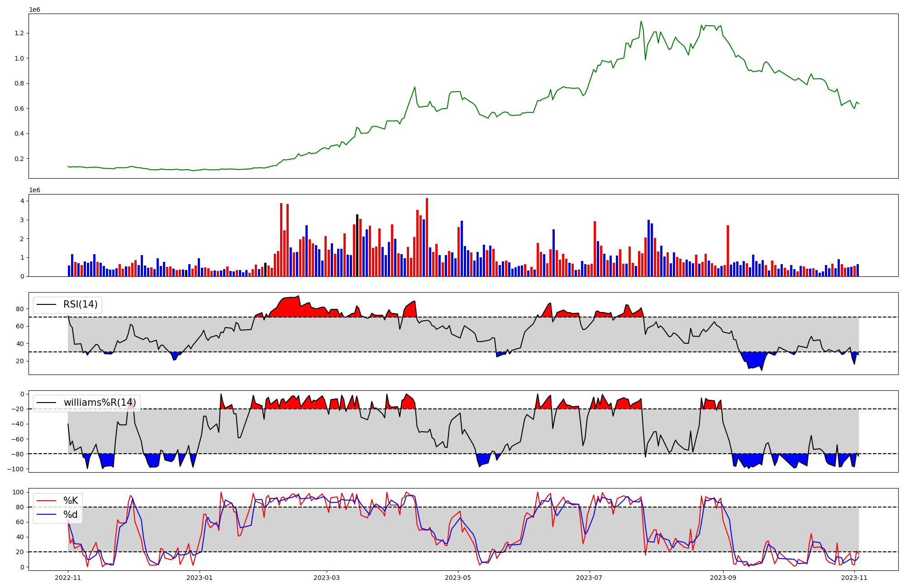The width and height of the screenshot is (905, 588).
Task: Click the %K legend text
Action: pyautogui.click(x=70, y=500)
